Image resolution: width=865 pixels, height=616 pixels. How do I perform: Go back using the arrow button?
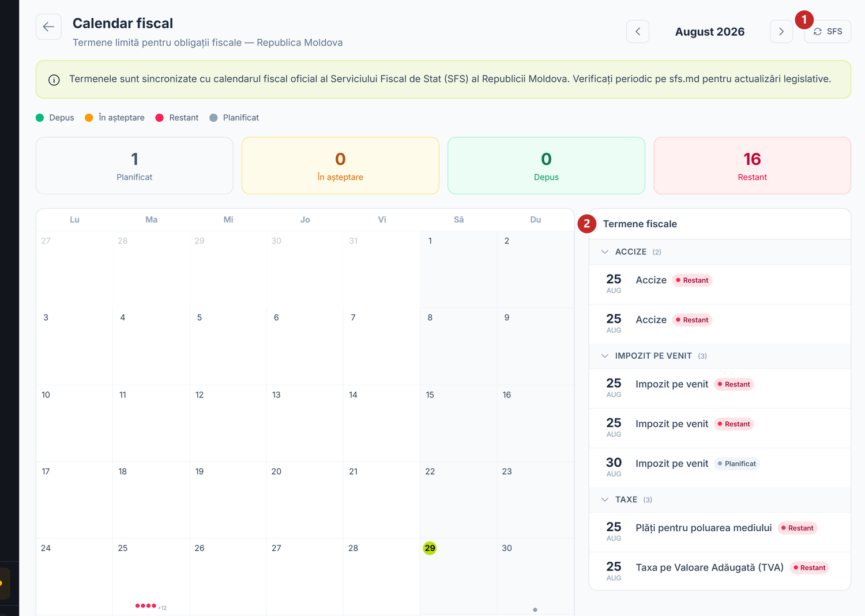click(x=48, y=27)
